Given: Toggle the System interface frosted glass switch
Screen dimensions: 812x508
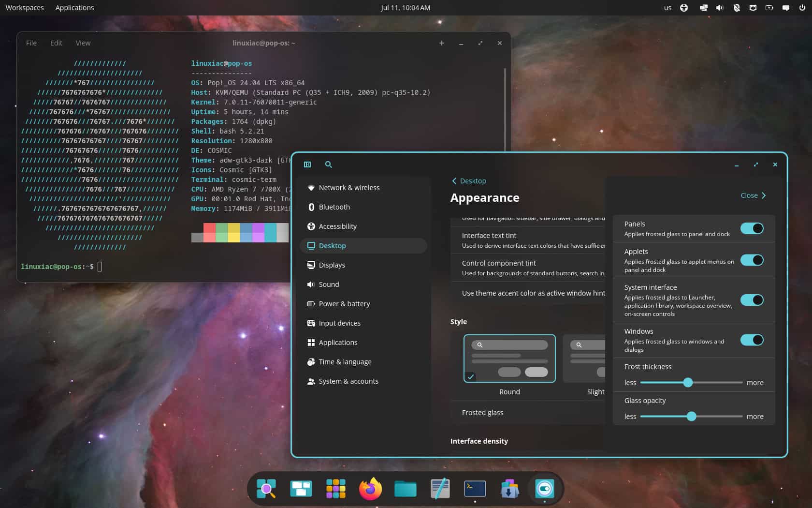Looking at the screenshot, I should pos(752,300).
